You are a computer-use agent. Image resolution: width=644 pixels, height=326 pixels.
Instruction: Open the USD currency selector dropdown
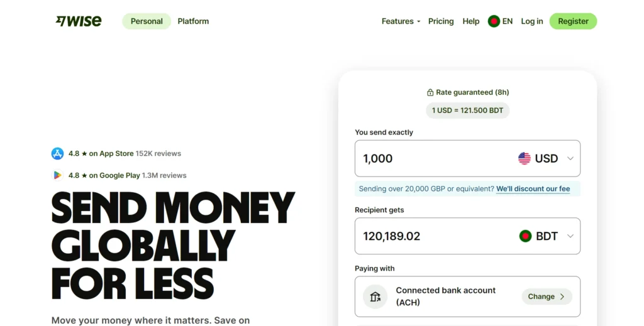(570, 158)
